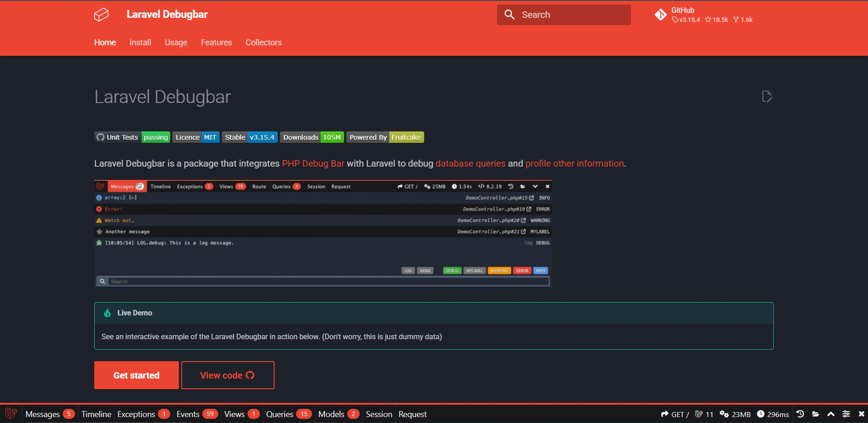Open the Install tab
868x423 pixels.
pyautogui.click(x=140, y=43)
